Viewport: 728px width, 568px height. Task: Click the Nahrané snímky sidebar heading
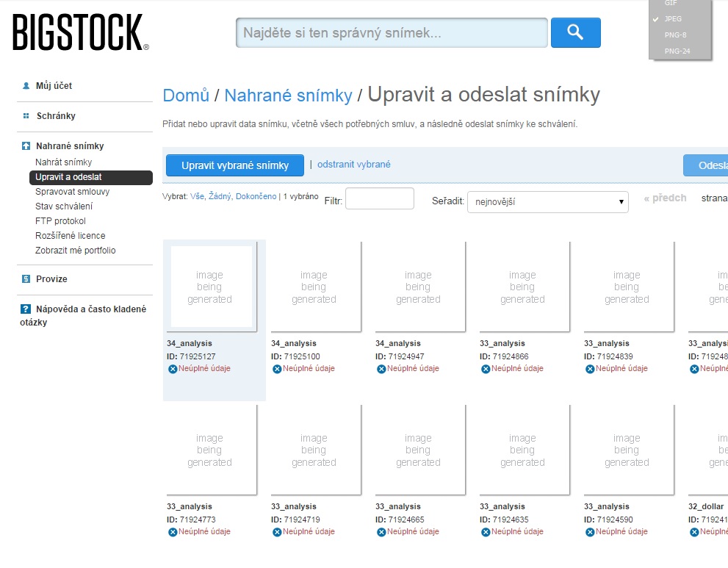(x=70, y=145)
